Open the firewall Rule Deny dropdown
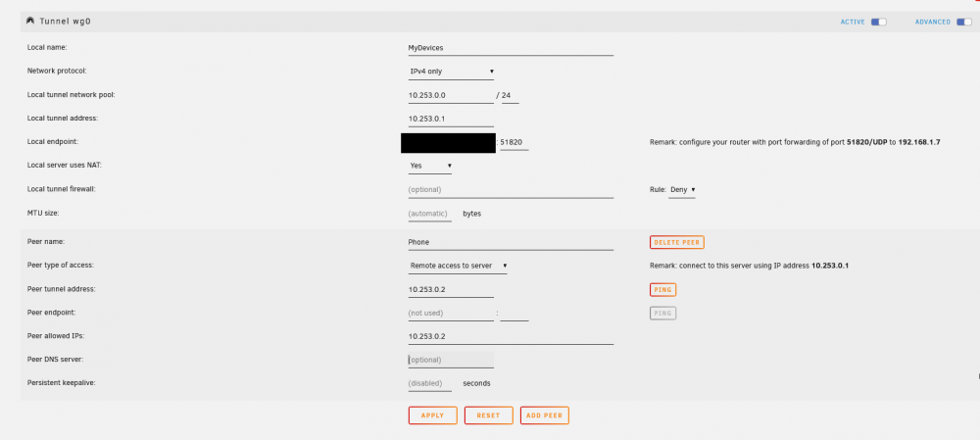Viewport: 980px width, 440px height. click(x=682, y=189)
